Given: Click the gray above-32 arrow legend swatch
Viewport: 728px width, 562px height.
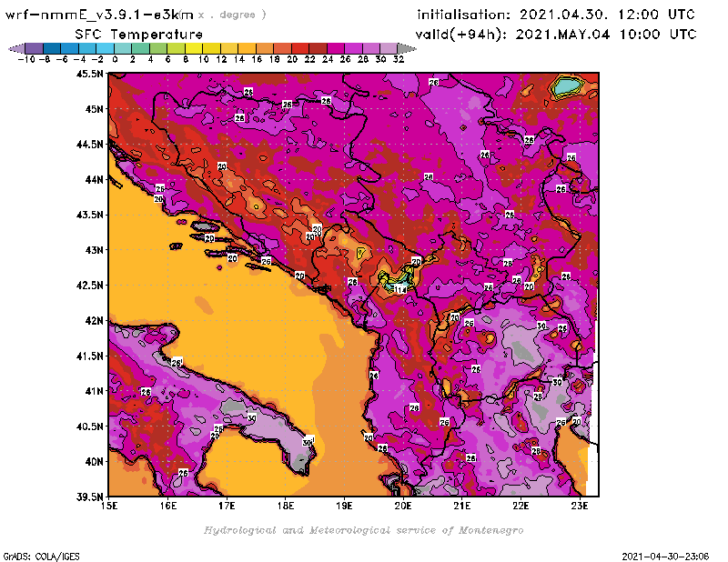Looking at the screenshot, I should point(406,48).
